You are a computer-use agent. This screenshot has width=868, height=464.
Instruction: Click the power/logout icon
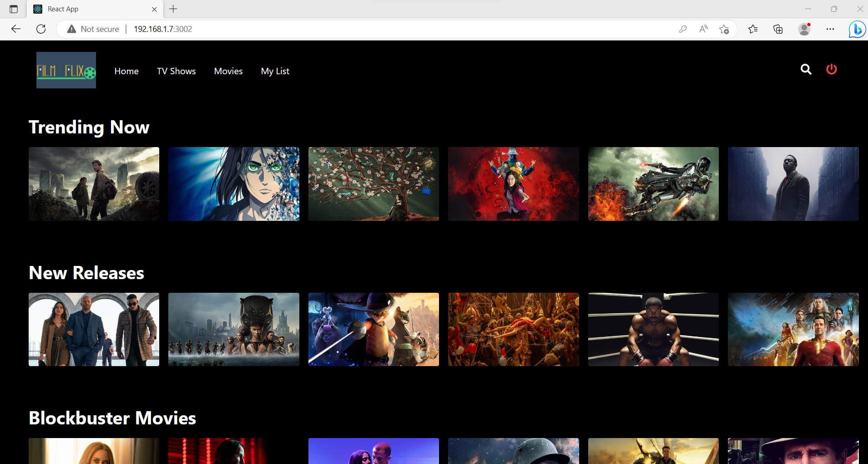tap(831, 69)
